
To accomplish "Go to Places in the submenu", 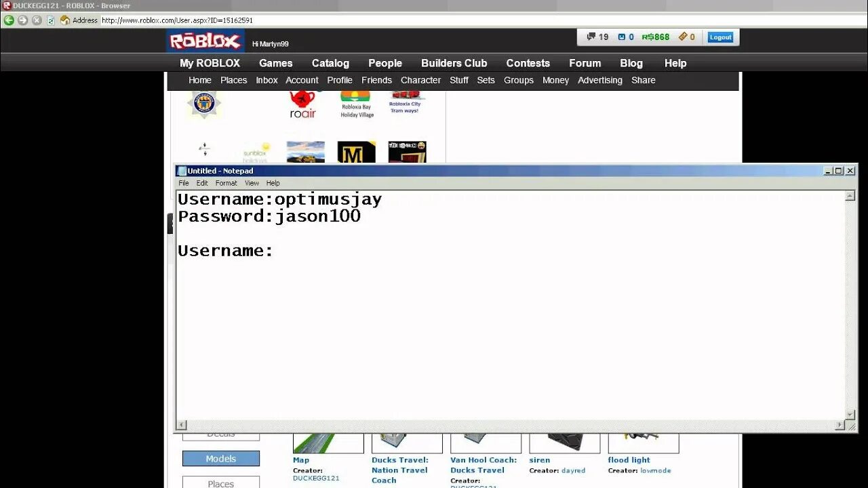I will (x=233, y=80).
